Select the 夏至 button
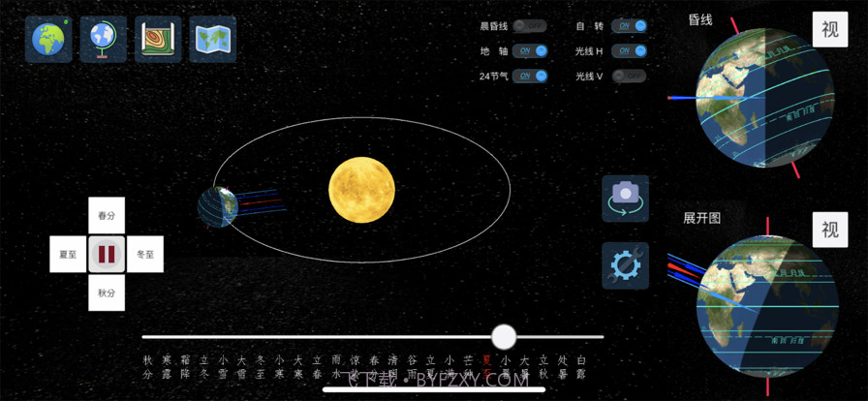The width and height of the screenshot is (868, 401). click(x=68, y=255)
